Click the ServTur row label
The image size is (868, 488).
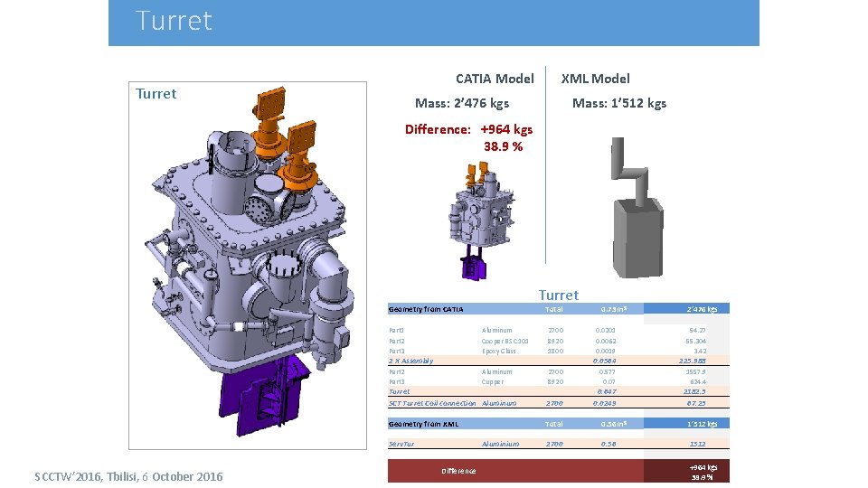401,445
